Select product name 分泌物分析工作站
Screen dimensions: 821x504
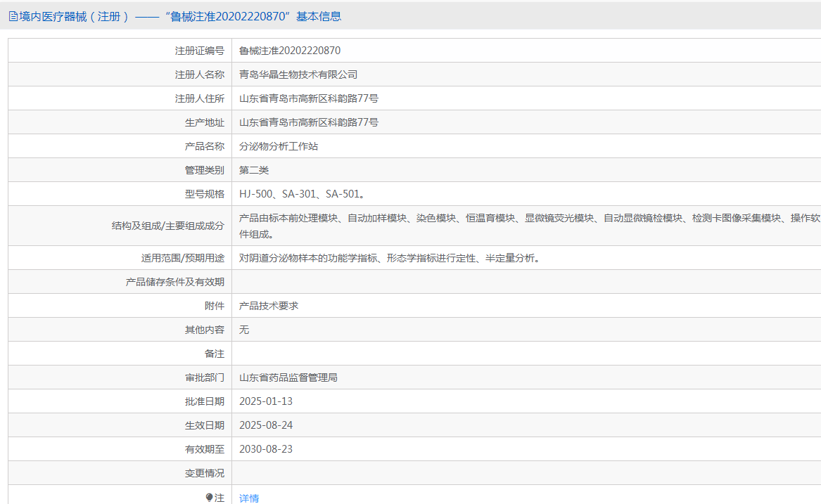[x=279, y=146]
